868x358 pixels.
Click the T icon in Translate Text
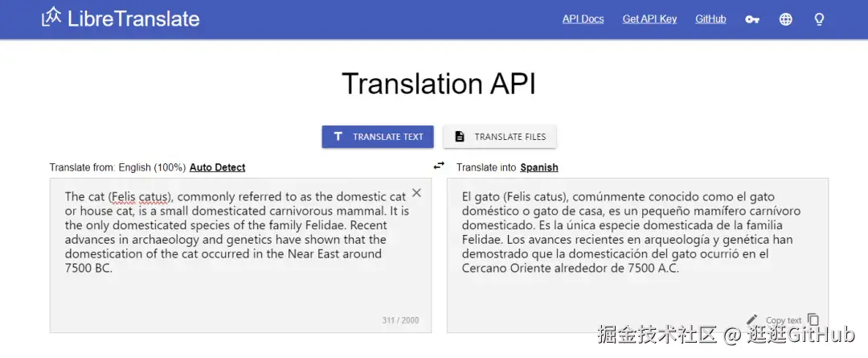[338, 137]
